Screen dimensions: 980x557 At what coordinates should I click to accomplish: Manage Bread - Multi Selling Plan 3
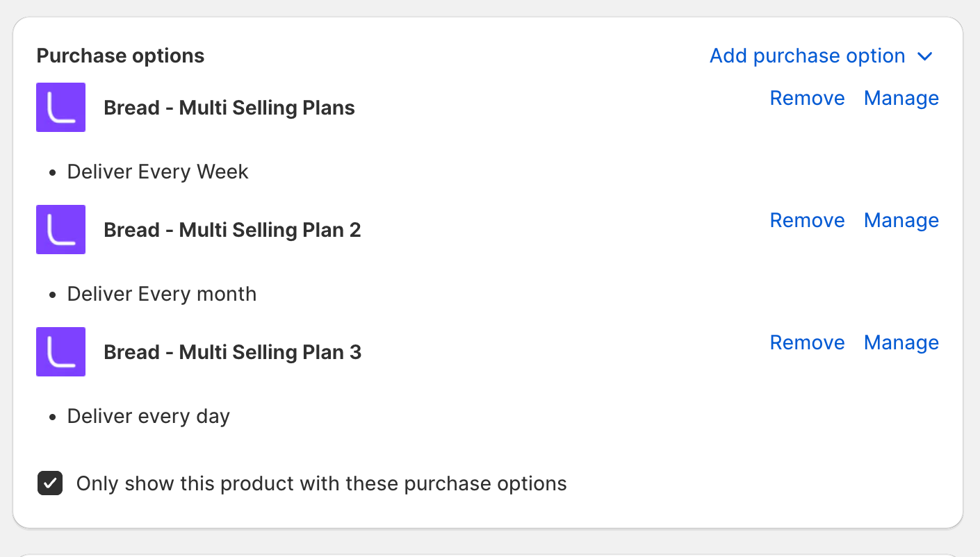(x=901, y=343)
